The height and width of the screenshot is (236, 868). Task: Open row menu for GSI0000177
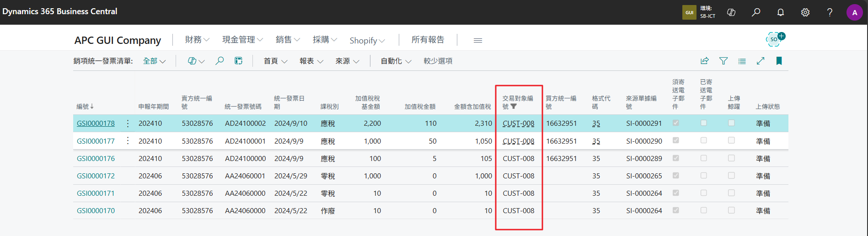128,141
